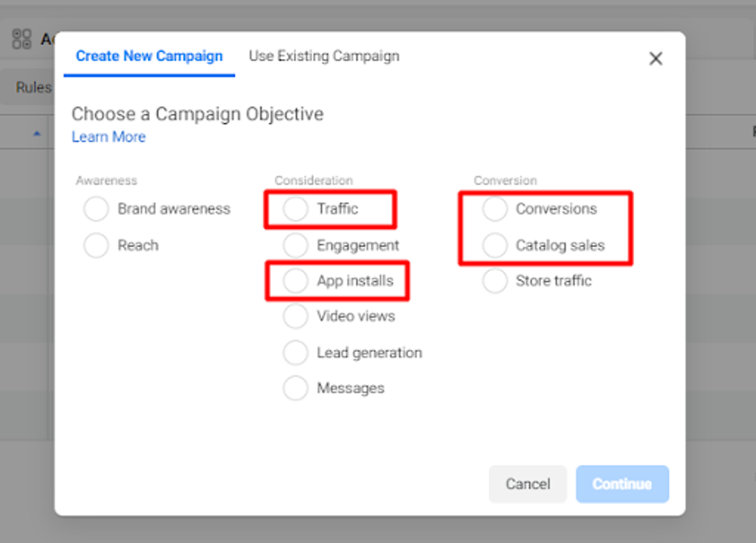Click the blue sort arrow in table header
The width and height of the screenshot is (756, 543).
click(37, 134)
